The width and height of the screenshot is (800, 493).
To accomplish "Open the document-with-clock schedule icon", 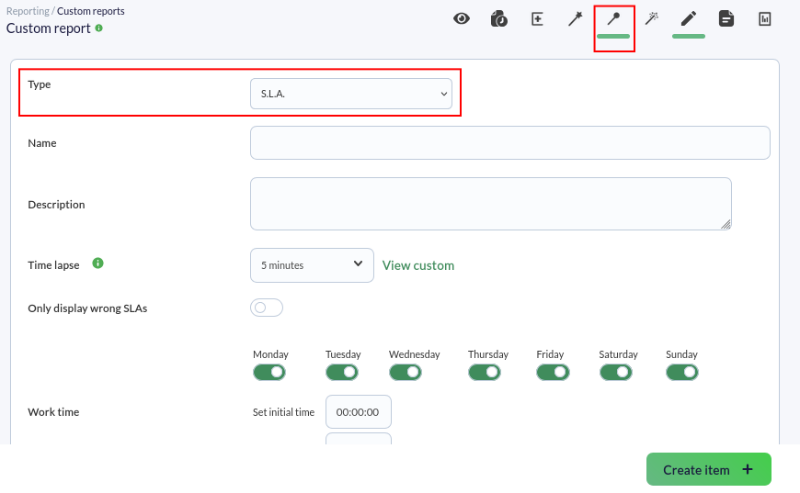I will pyautogui.click(x=499, y=19).
